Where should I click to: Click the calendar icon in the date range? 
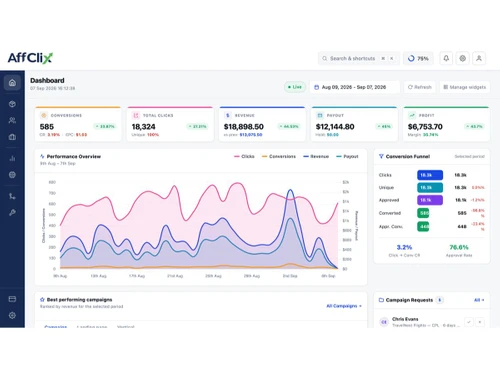click(316, 87)
